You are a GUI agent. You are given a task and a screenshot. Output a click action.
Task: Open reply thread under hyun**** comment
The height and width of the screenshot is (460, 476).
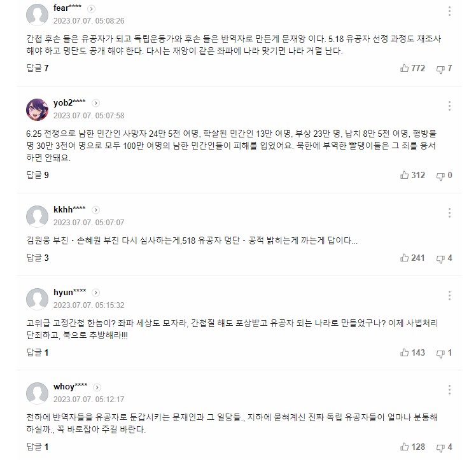(38, 352)
